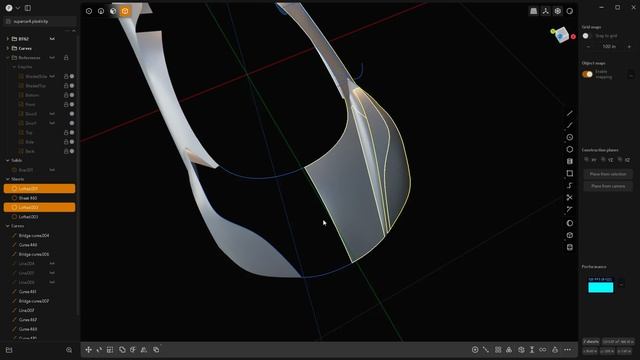Open the more options ellipsis in bottom toolbar
The width and height of the screenshot is (640, 360).
567,350
